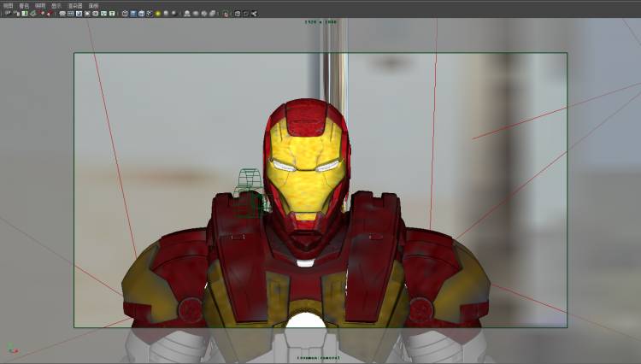Click the XYZ axis gizmo in viewport corner
Image resolution: width=641 pixels, height=364 pixels.
point(13,349)
